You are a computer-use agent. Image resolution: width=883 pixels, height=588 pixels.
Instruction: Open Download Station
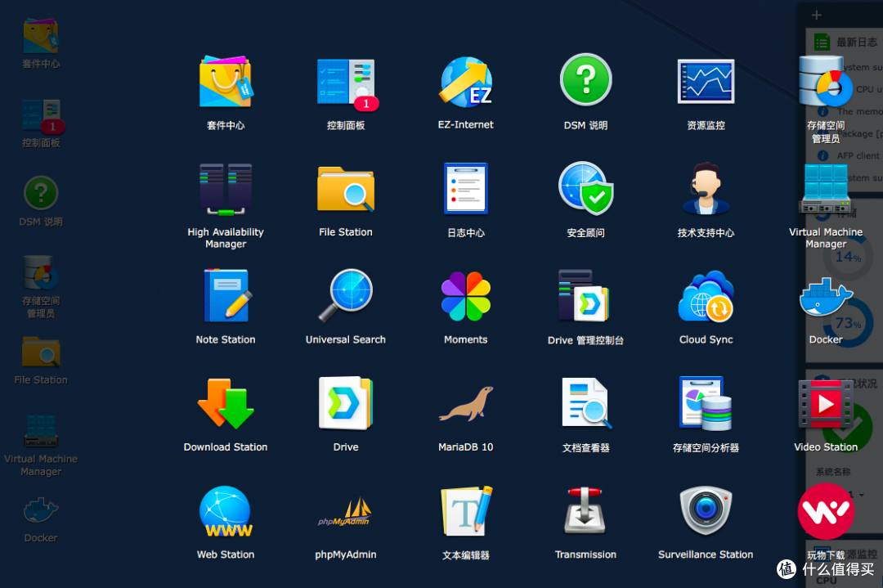[x=226, y=404]
